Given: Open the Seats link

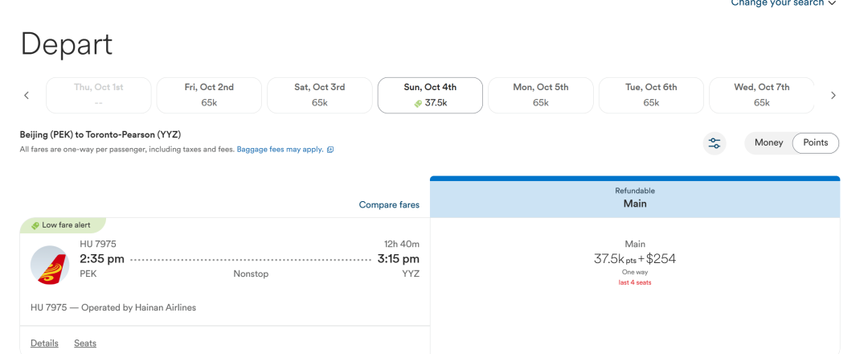Looking at the screenshot, I should click(x=85, y=344).
